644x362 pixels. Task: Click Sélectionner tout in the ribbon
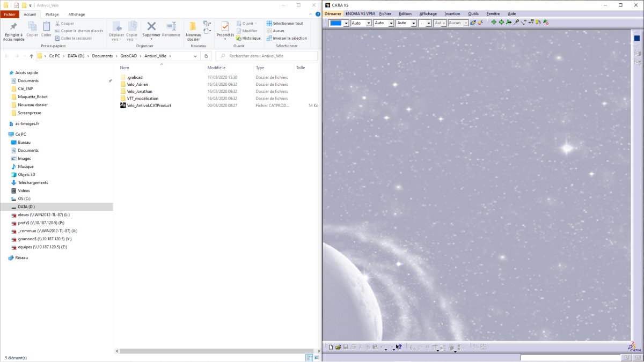tap(284, 24)
